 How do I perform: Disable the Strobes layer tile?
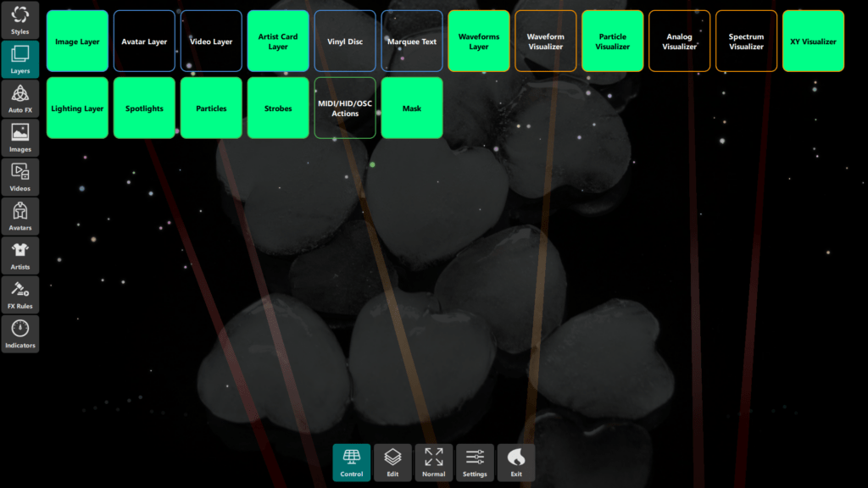(278, 108)
